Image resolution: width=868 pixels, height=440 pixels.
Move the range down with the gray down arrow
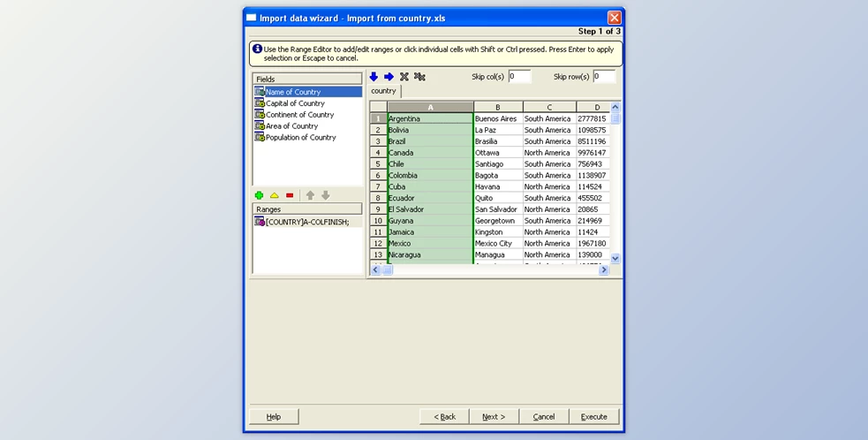click(x=325, y=195)
